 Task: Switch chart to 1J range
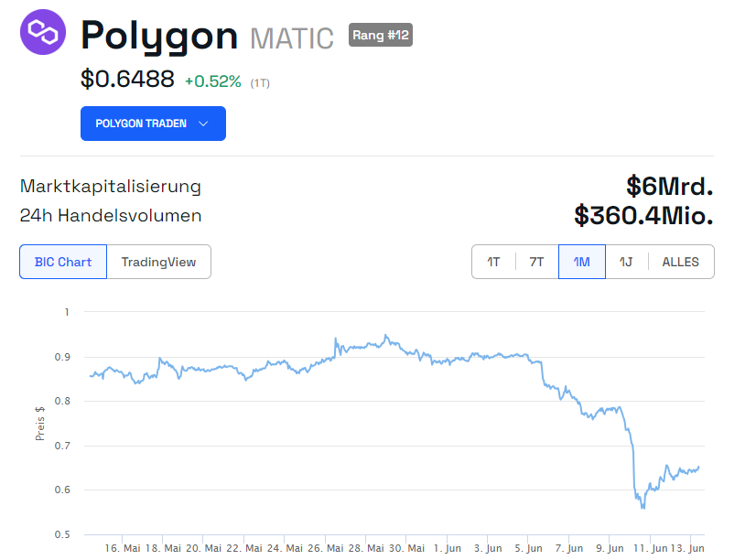626,262
